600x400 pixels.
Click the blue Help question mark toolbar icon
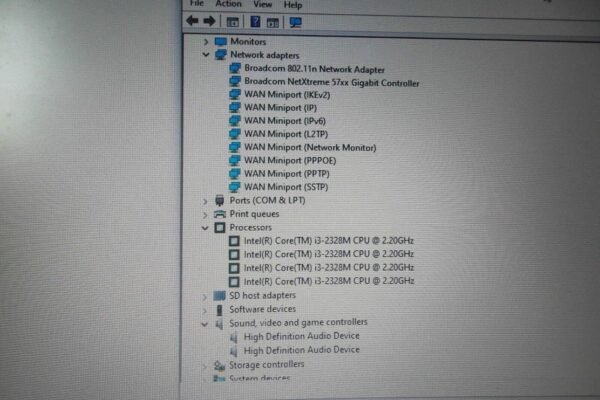tap(255, 21)
